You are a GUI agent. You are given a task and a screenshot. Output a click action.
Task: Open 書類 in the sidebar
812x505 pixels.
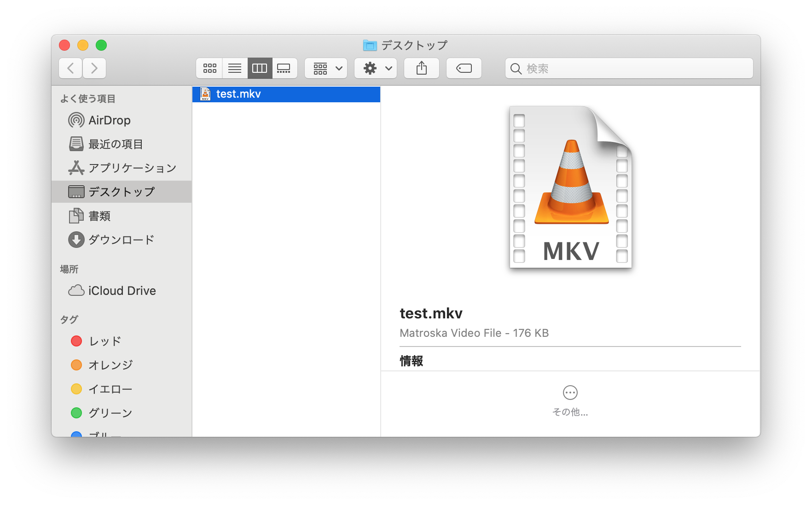coord(122,216)
